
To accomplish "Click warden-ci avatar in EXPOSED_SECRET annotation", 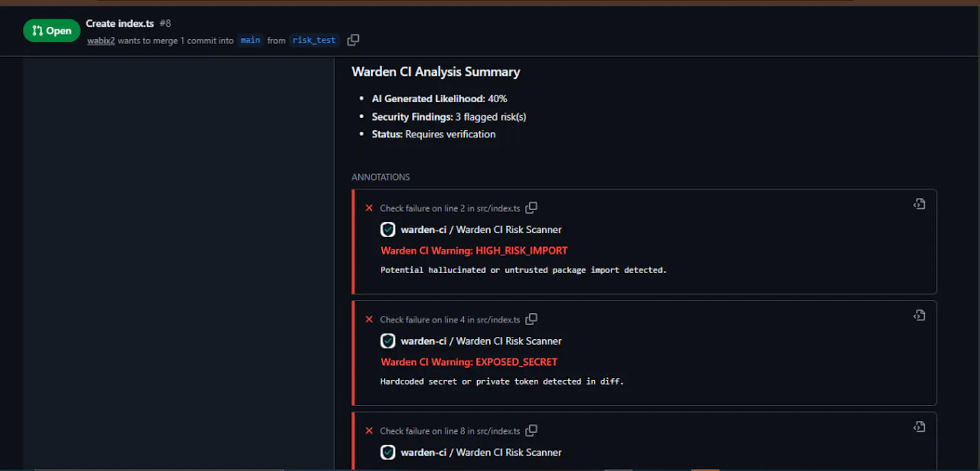I will coord(388,341).
